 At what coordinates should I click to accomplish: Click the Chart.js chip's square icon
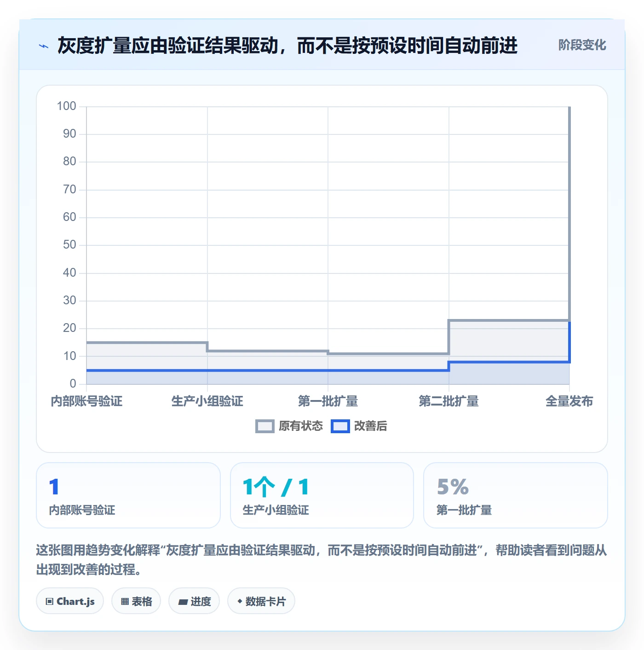pos(50,601)
